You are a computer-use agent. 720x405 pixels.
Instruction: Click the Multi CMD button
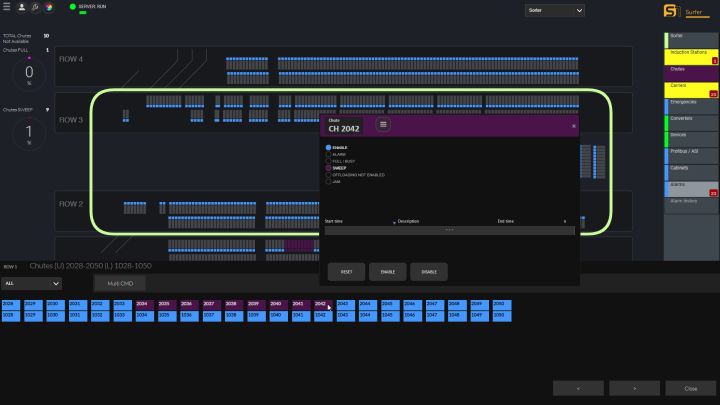(x=120, y=283)
